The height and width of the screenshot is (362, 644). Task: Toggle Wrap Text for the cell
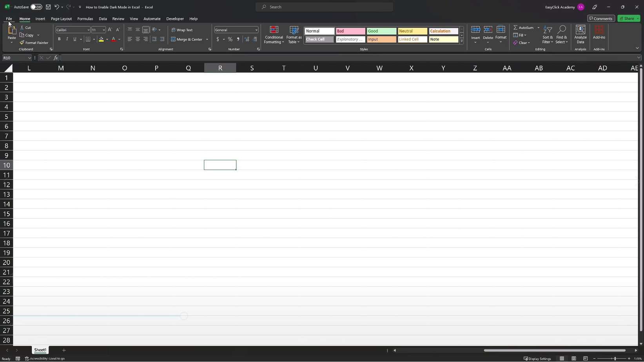(x=183, y=30)
